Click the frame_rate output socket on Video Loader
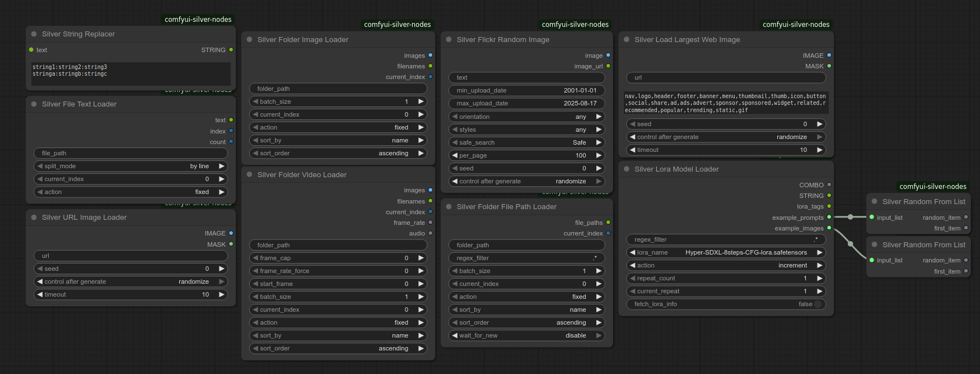 coord(431,223)
